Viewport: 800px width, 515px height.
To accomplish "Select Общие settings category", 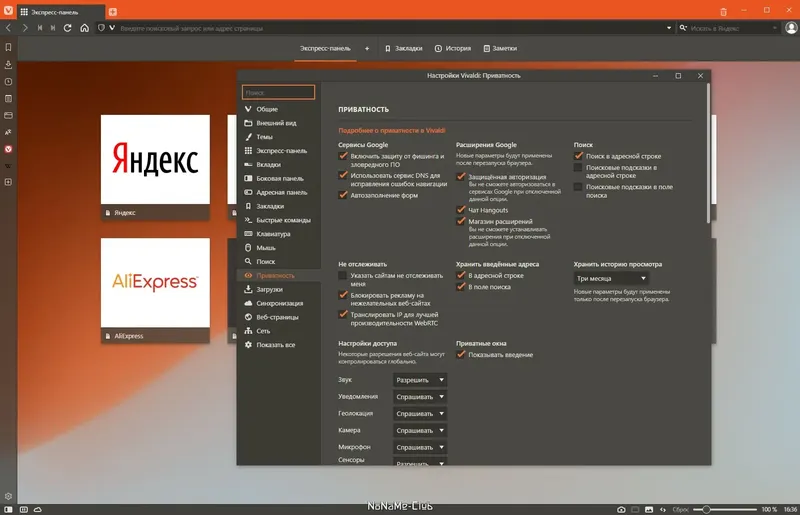I will click(279, 109).
